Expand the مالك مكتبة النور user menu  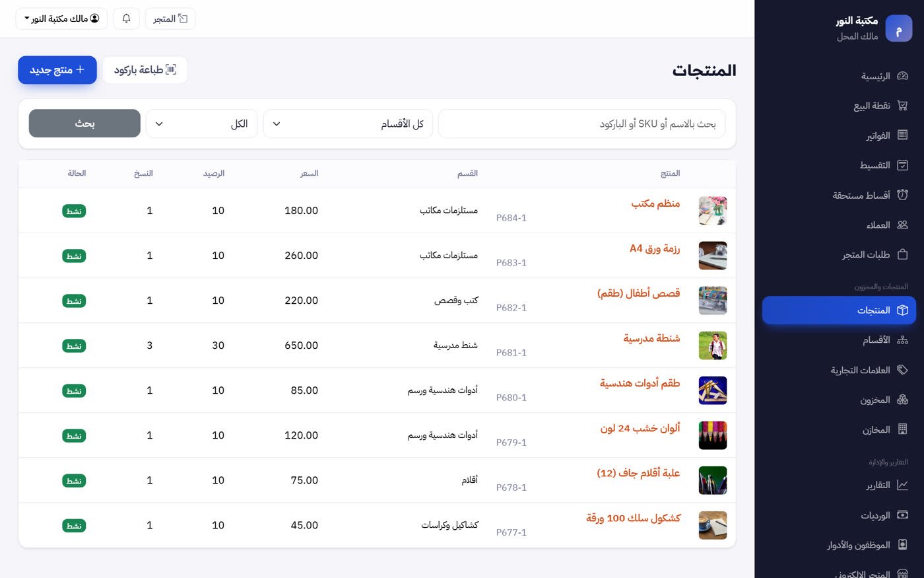61,18
